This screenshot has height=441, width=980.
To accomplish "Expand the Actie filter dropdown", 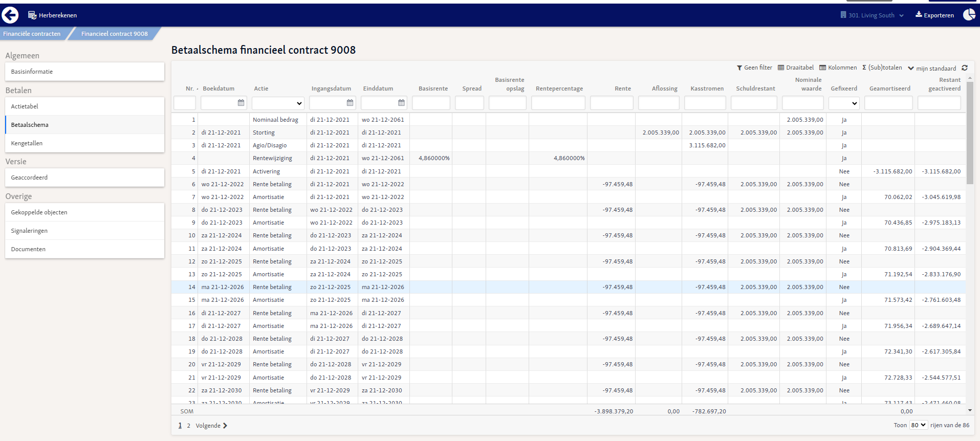I will [278, 103].
